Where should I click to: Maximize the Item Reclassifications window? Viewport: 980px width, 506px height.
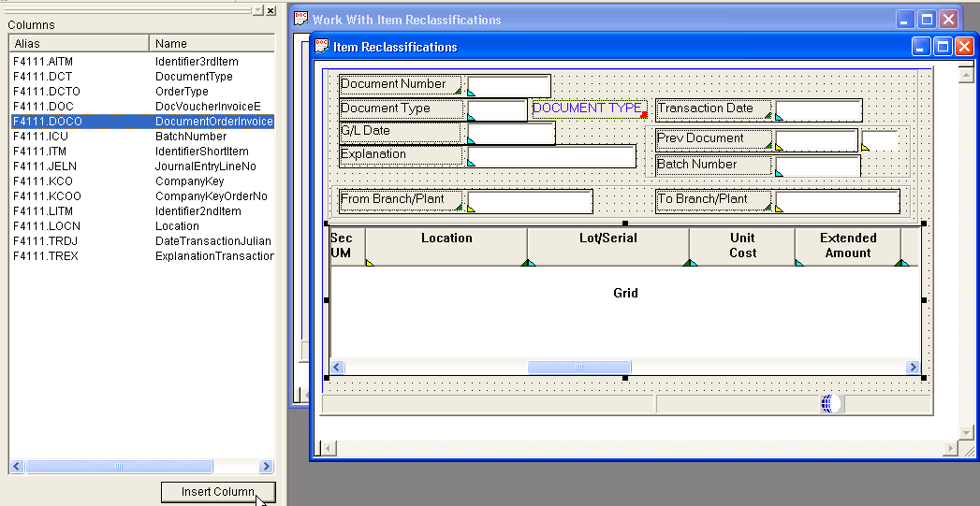coord(943,46)
